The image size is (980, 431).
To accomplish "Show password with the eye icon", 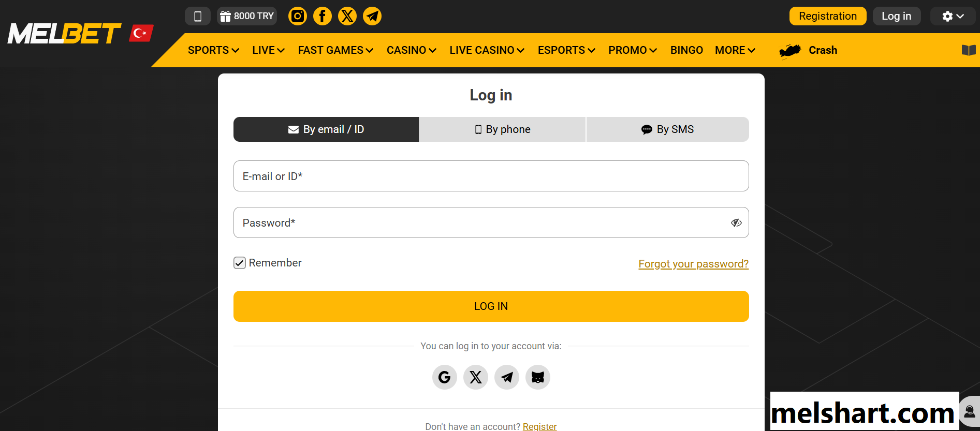I will tap(736, 223).
